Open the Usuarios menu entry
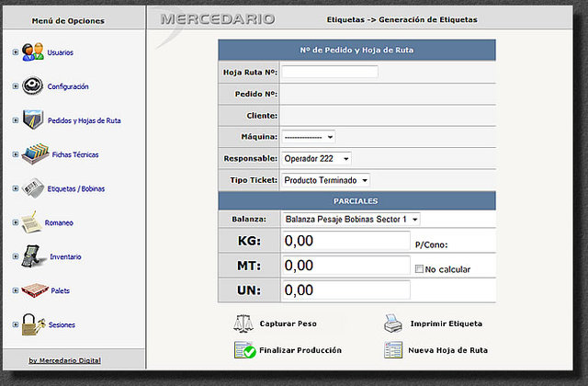The image size is (588, 386). [x=60, y=52]
